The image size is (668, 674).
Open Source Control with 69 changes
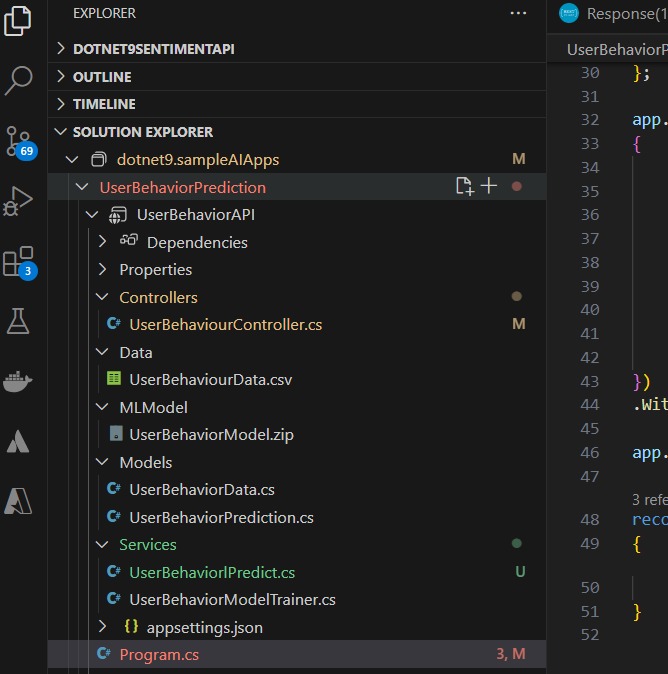[x=20, y=143]
